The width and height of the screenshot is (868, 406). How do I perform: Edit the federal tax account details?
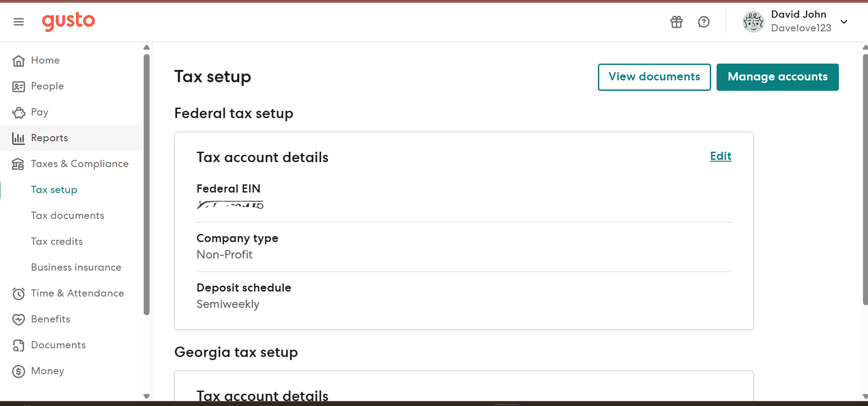point(720,156)
